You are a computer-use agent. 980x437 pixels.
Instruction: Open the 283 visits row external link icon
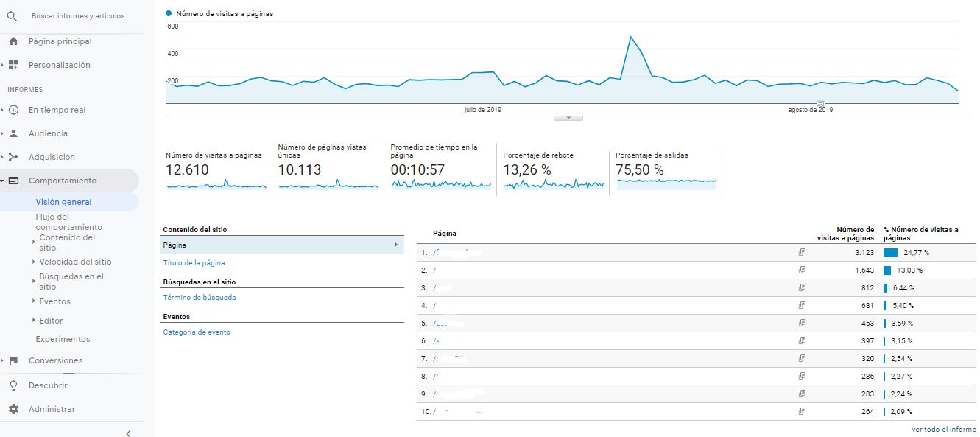[803, 394]
